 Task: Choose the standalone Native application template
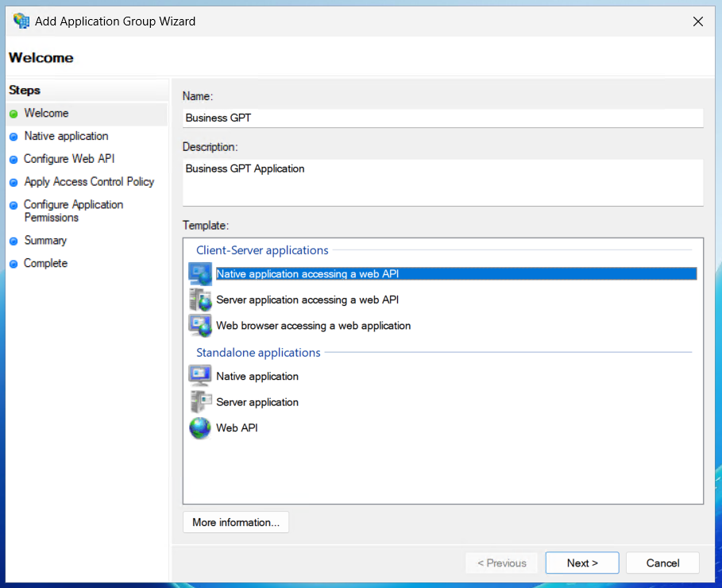coord(257,376)
